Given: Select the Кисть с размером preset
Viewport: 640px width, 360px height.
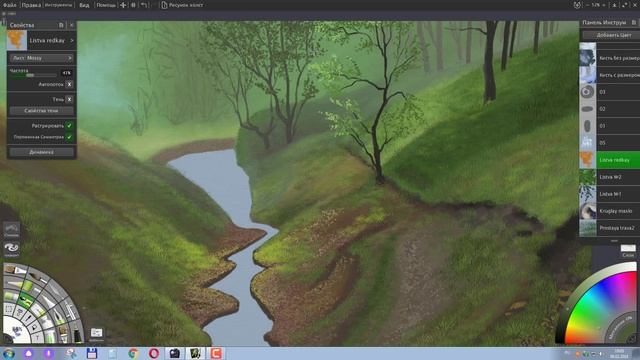Looking at the screenshot, I should click(610, 75).
